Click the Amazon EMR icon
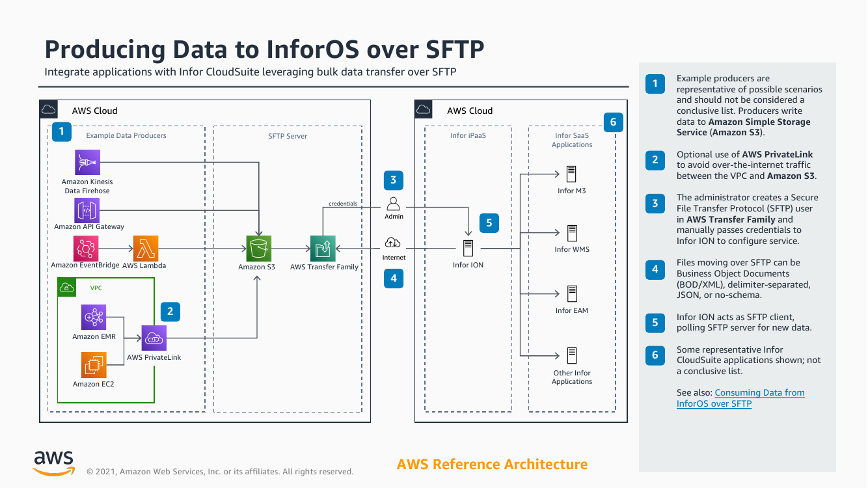The width and height of the screenshot is (868, 488). pos(94,317)
